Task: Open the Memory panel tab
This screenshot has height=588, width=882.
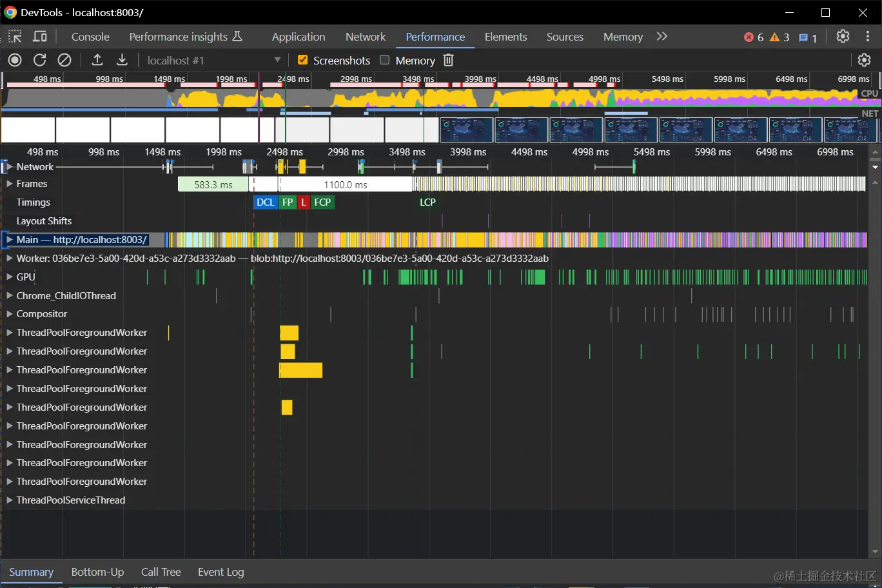Action: (623, 37)
